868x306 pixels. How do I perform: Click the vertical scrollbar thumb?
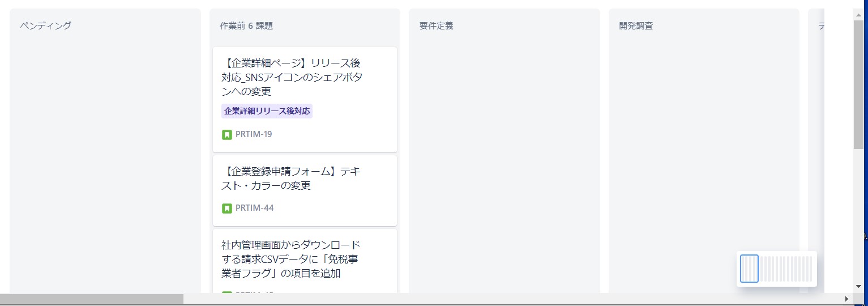coord(858,84)
